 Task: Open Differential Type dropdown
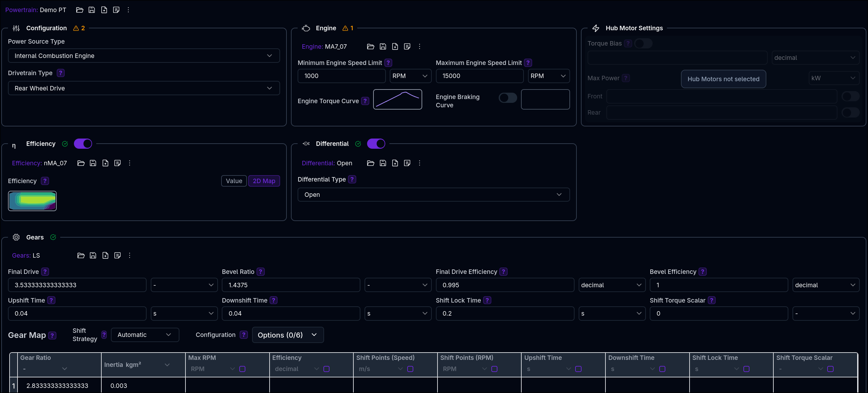click(x=434, y=194)
